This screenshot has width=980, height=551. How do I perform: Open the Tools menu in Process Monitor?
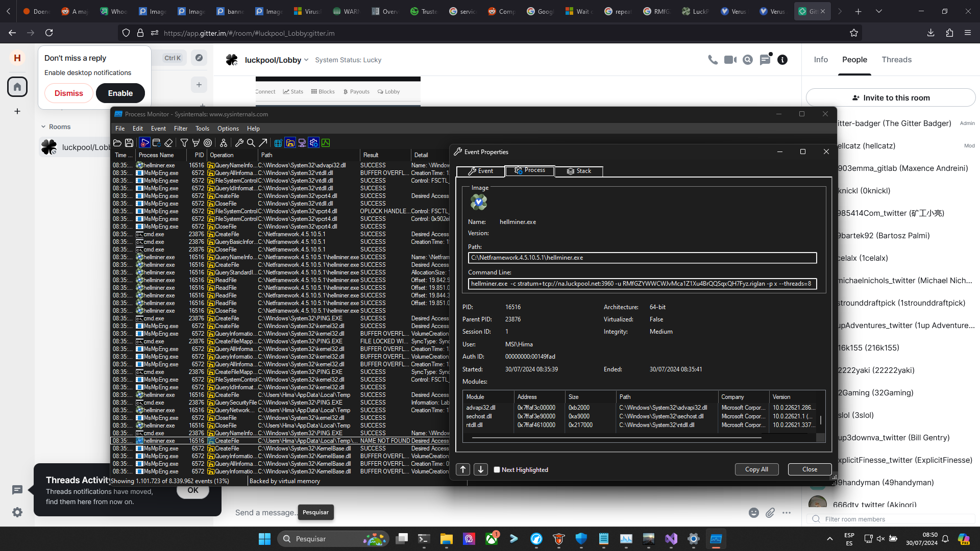[x=202, y=129]
